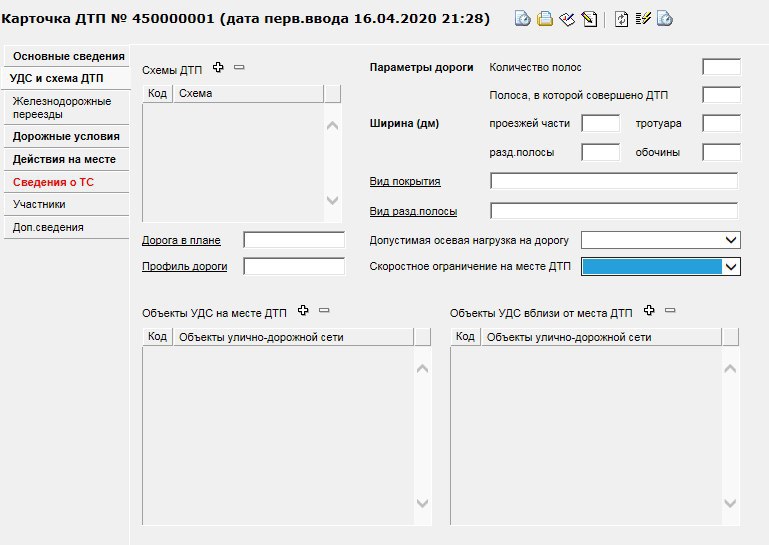Click the проезжей части width field
Image resolution: width=769 pixels, height=545 pixels.
click(x=601, y=123)
